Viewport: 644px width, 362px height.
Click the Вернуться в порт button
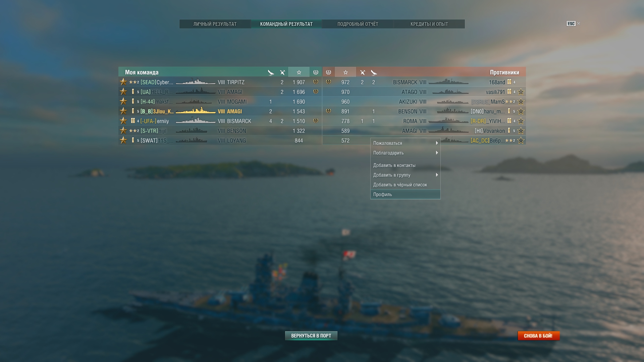pyautogui.click(x=311, y=336)
